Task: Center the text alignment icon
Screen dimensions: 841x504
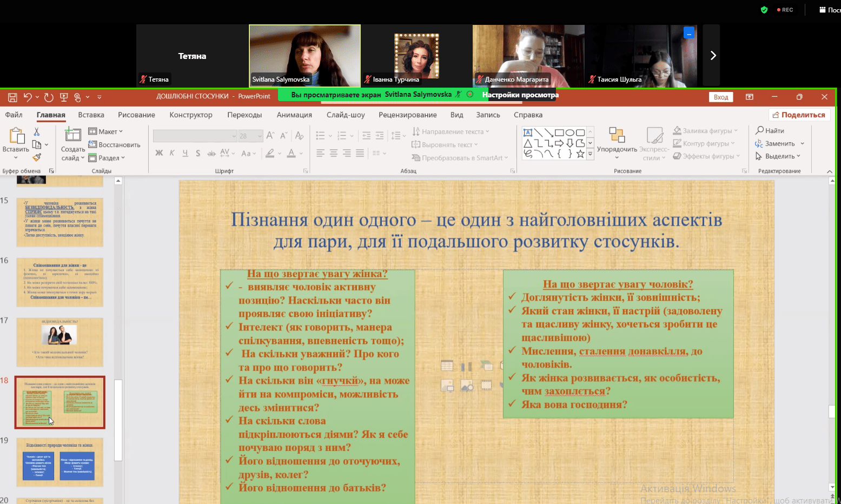Action: tap(334, 153)
